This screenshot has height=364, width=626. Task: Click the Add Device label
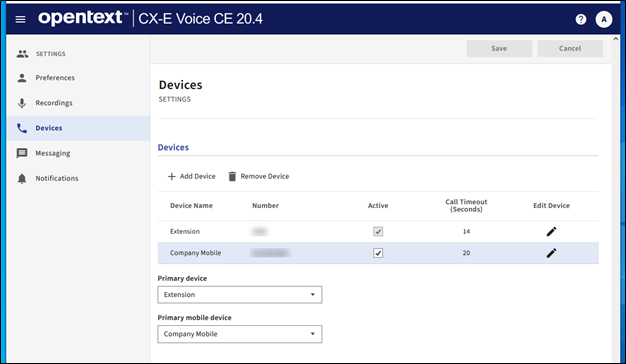tap(198, 176)
